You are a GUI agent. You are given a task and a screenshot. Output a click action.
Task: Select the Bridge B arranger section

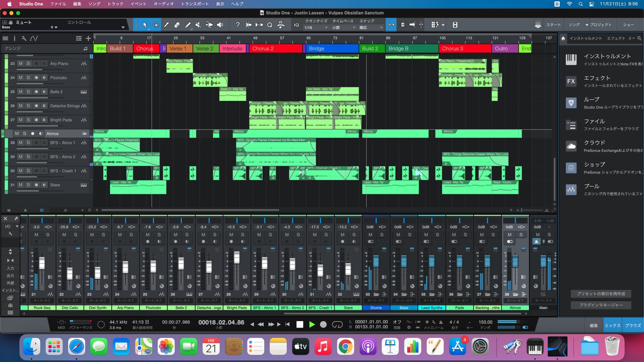coord(412,49)
